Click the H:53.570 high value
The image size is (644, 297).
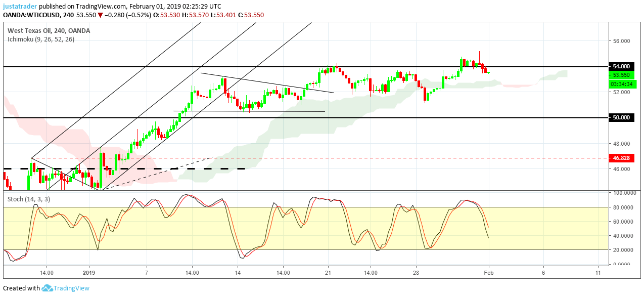pyautogui.click(x=195, y=15)
